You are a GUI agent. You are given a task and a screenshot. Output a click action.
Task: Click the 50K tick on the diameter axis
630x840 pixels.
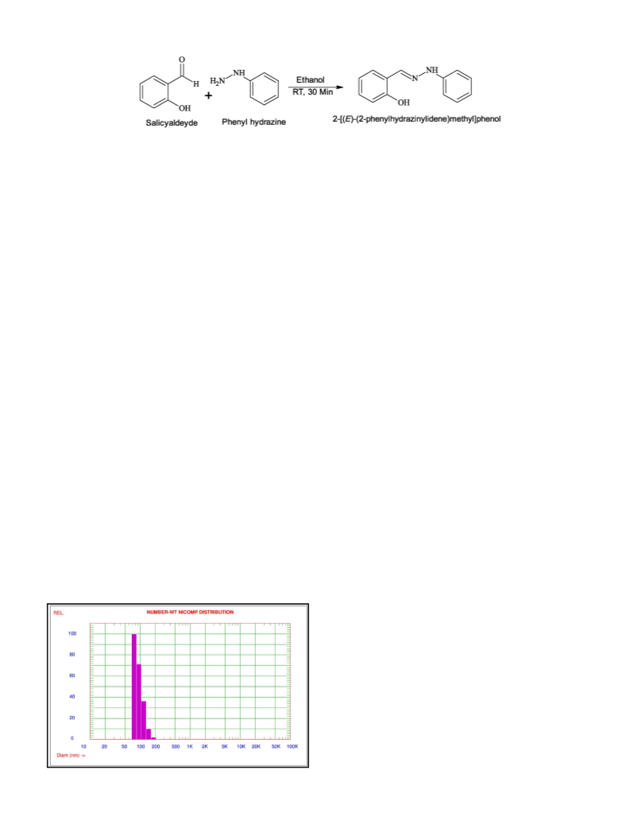(276, 746)
